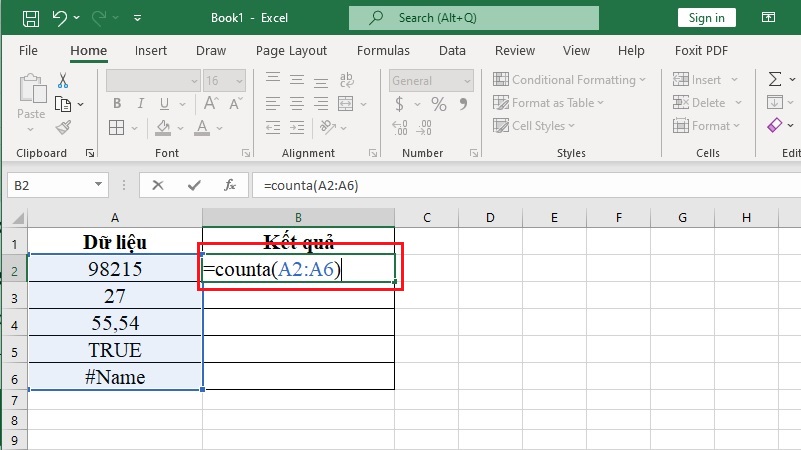Click the Borders icon
The width and height of the screenshot is (801, 450).
[x=116, y=127]
